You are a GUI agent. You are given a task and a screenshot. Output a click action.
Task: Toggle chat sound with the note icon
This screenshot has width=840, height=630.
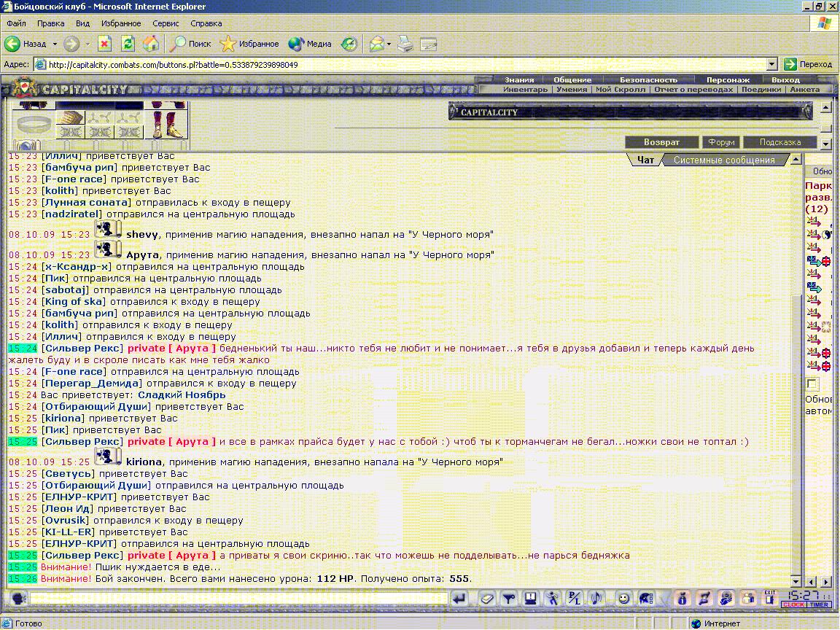coord(596,599)
